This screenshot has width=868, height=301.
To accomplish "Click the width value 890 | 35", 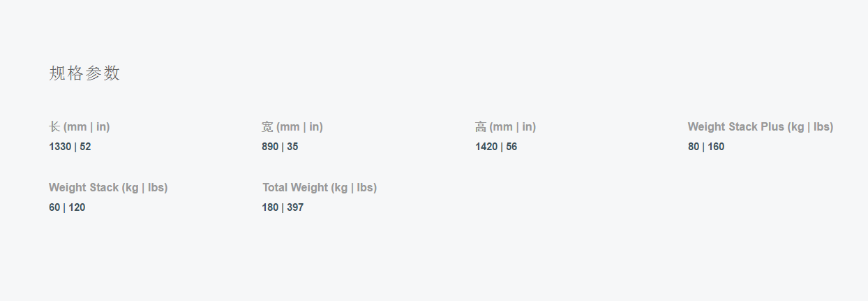I will [x=280, y=147].
